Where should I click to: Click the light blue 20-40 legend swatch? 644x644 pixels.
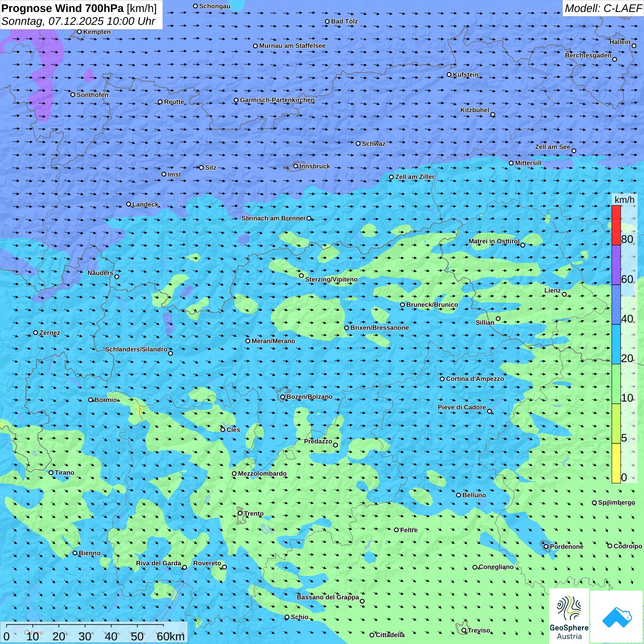(616, 344)
